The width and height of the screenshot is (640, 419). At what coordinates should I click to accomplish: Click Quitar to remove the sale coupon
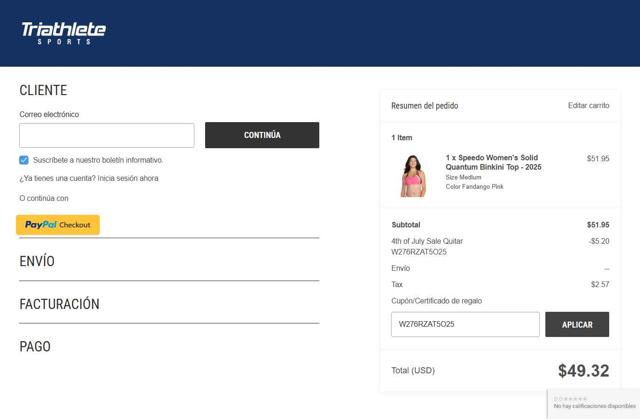coord(453,241)
